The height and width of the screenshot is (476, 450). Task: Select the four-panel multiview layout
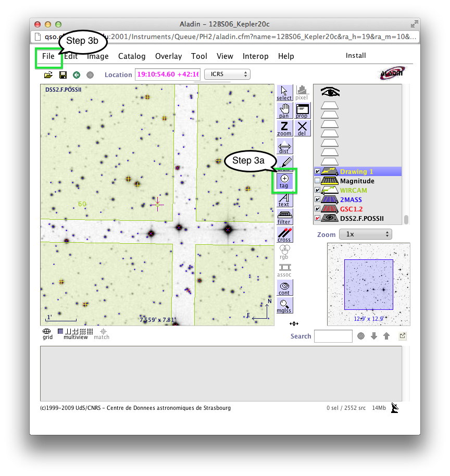click(x=76, y=331)
